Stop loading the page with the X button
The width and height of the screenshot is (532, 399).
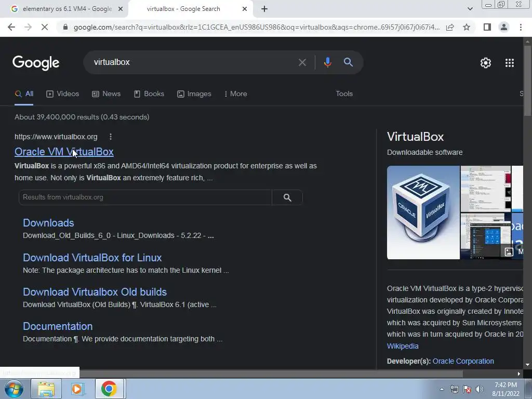pyautogui.click(x=45, y=27)
